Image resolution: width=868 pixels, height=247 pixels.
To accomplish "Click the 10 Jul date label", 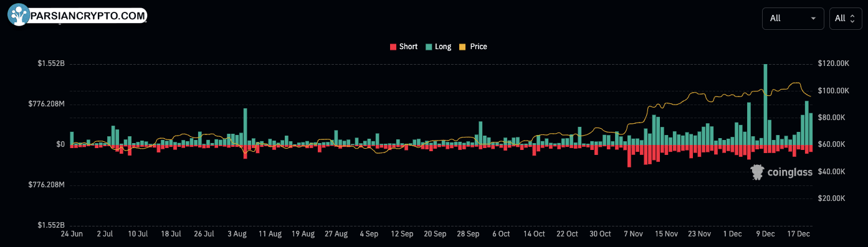I will [138, 234].
